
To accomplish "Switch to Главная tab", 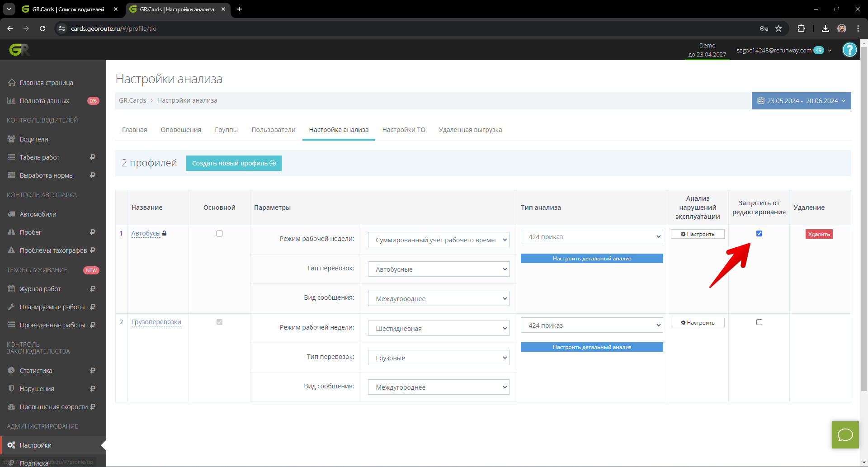I will tap(134, 130).
